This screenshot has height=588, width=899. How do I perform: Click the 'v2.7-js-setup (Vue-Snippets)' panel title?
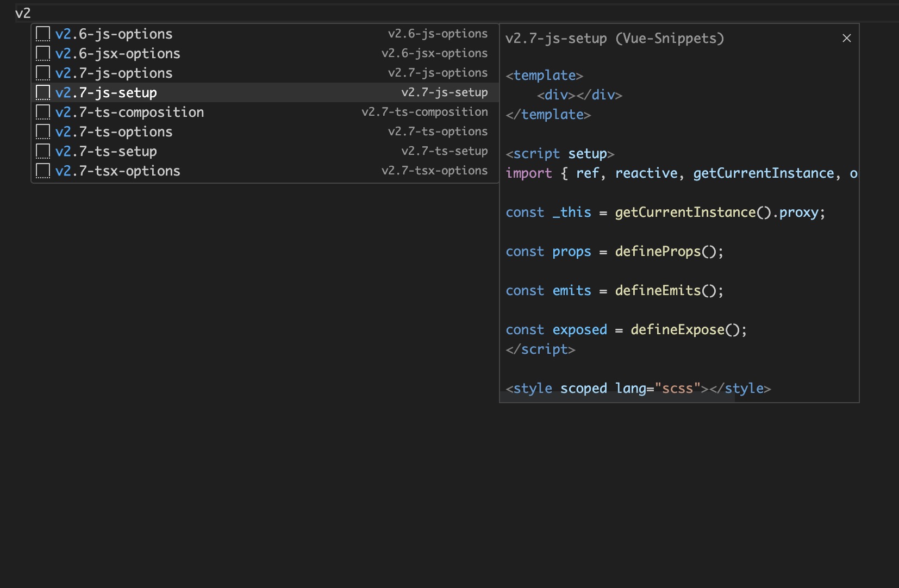(x=615, y=39)
